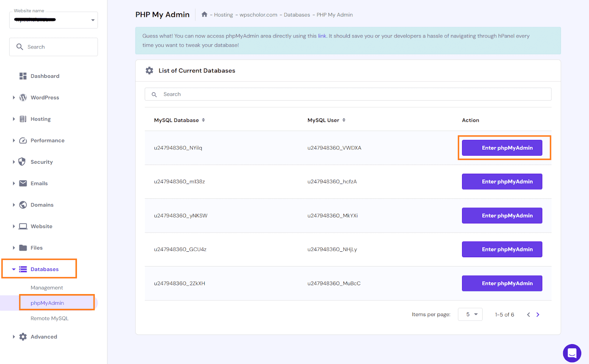Expand the Website menu arrow
The image size is (589, 364).
click(14, 226)
